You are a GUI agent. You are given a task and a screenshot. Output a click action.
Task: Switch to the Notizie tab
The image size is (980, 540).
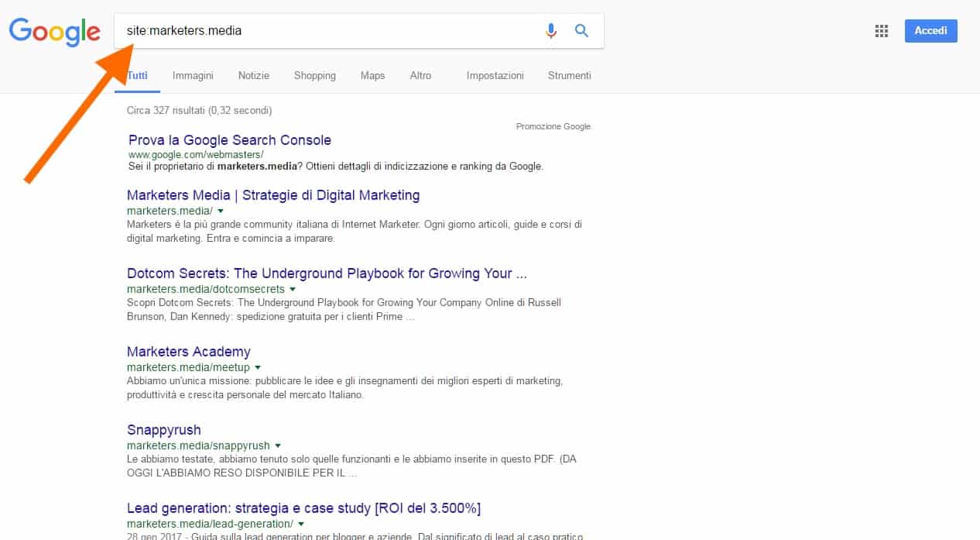click(254, 75)
